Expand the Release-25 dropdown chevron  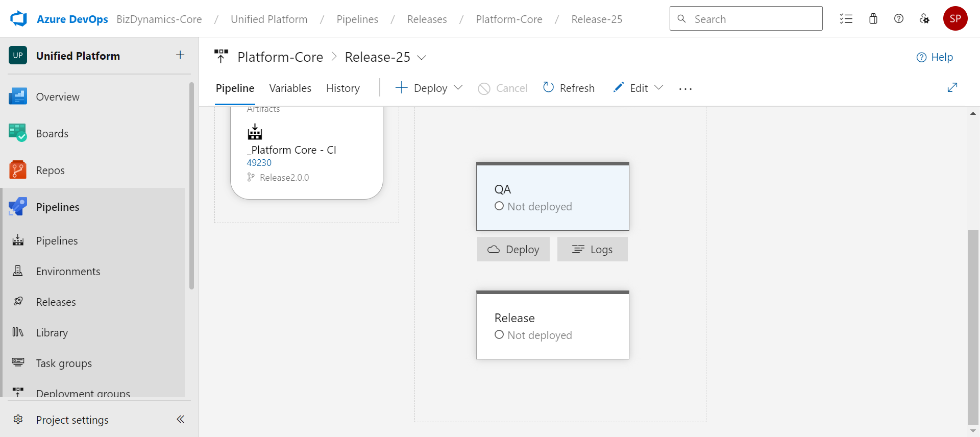[x=422, y=58]
